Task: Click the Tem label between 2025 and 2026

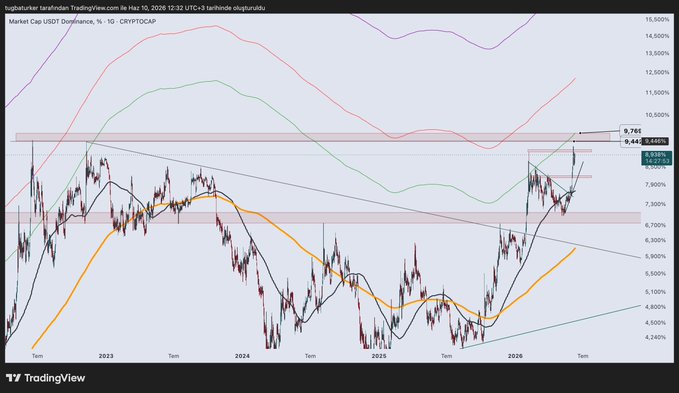Action: (446, 356)
